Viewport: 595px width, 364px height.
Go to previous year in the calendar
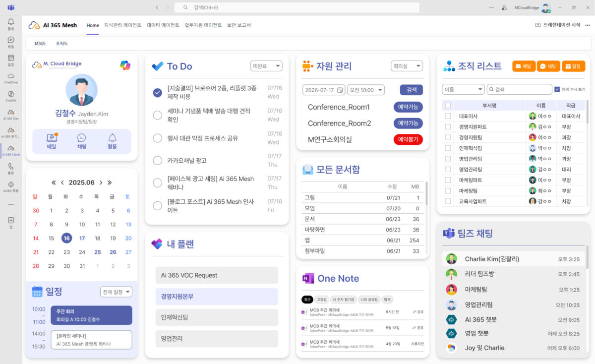point(54,182)
